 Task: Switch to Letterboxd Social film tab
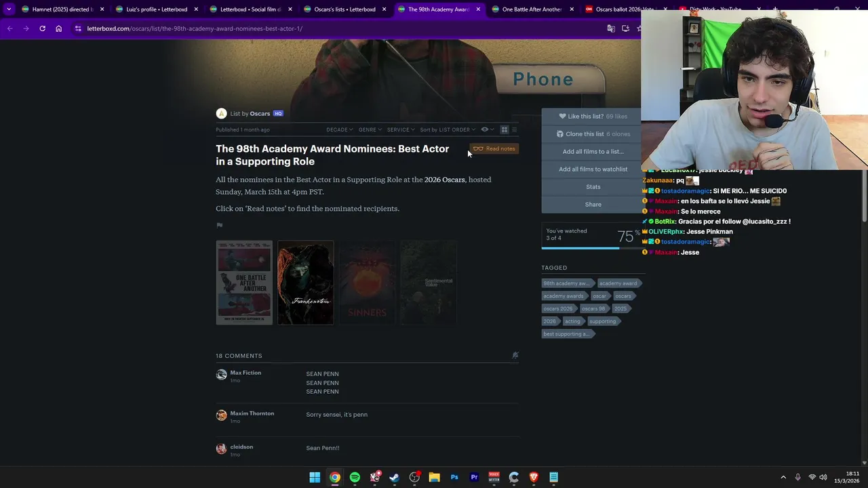coord(250,9)
